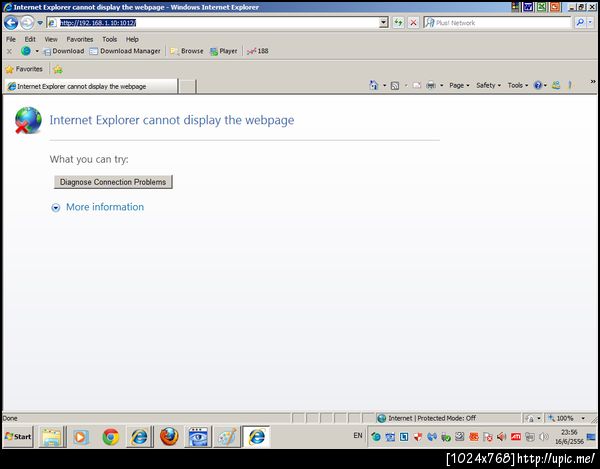Open the Favorites center star button

pos(24,69)
